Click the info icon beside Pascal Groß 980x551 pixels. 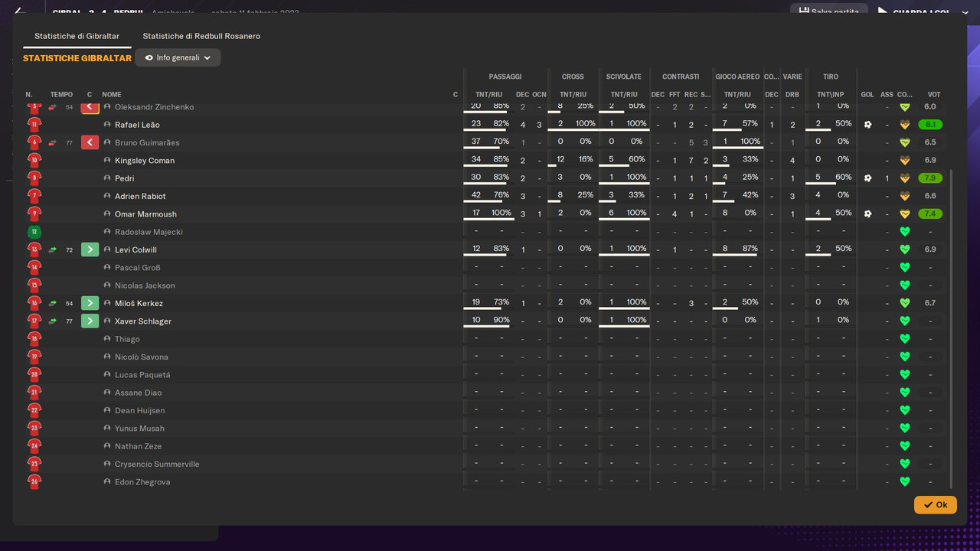pyautogui.click(x=107, y=268)
